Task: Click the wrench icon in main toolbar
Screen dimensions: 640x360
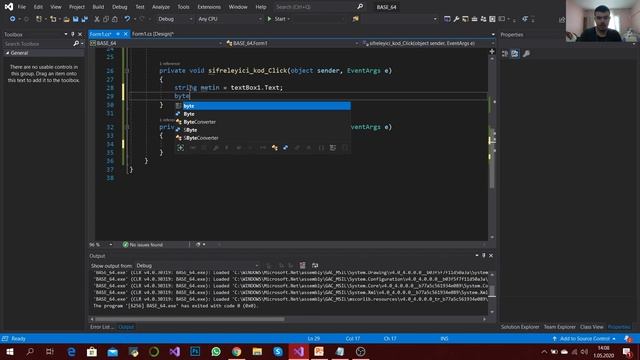Action: pos(456,19)
